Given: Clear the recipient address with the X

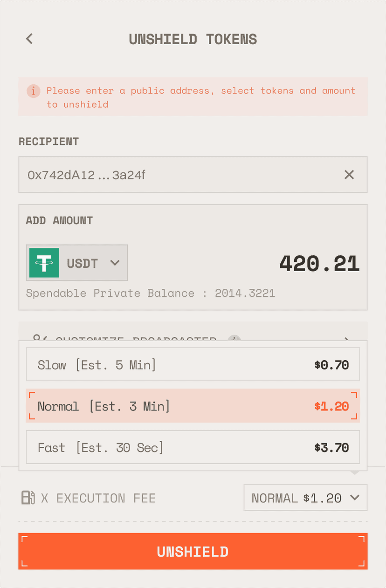Looking at the screenshot, I should click(x=349, y=175).
